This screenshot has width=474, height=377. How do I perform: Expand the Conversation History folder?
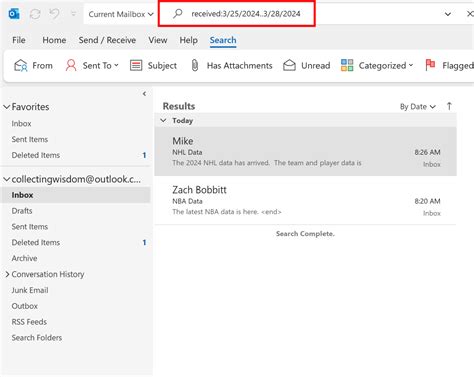pyautogui.click(x=7, y=274)
